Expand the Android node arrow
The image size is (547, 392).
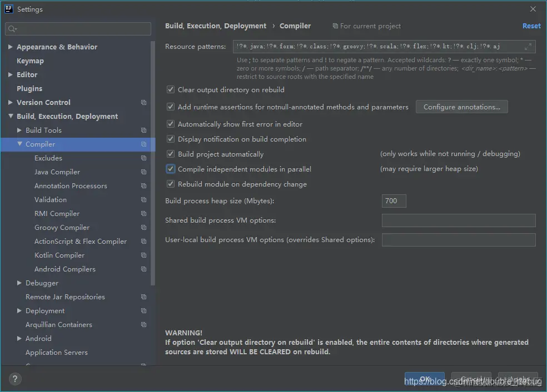tap(19, 338)
